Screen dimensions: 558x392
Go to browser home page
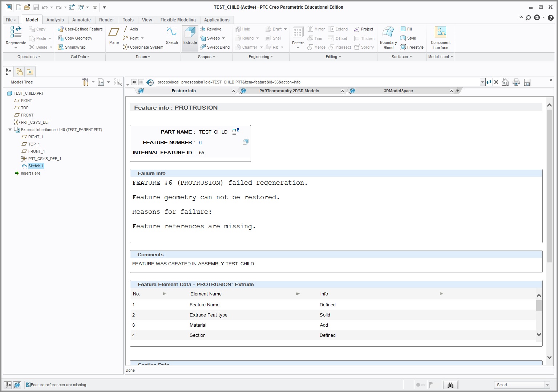click(x=505, y=82)
